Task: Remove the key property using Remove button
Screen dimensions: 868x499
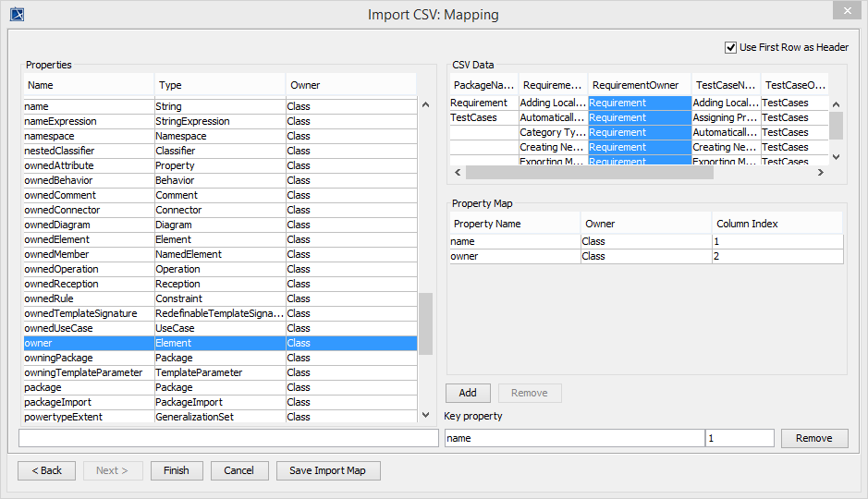Action: pyautogui.click(x=813, y=438)
